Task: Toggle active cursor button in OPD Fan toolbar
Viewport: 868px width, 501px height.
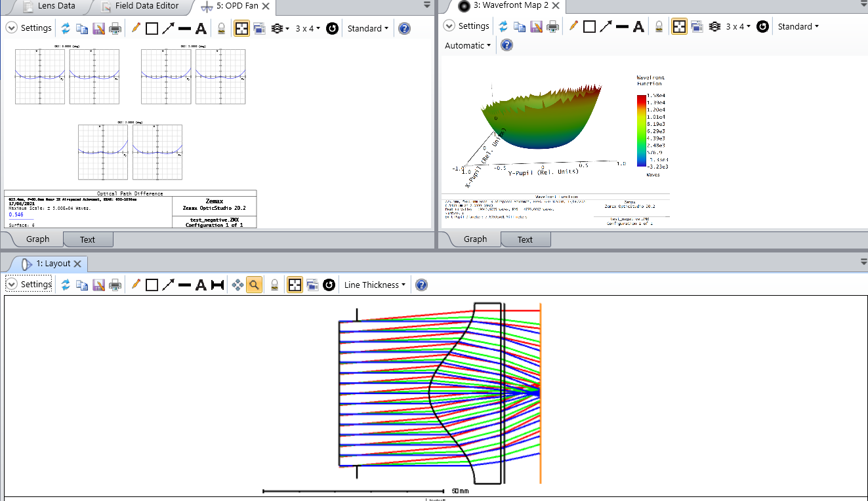Action: click(x=241, y=28)
